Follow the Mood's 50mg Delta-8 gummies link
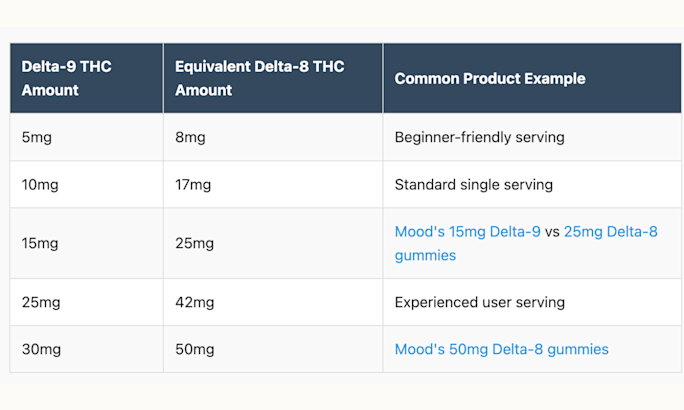This screenshot has width=684, height=410. pyautogui.click(x=501, y=349)
